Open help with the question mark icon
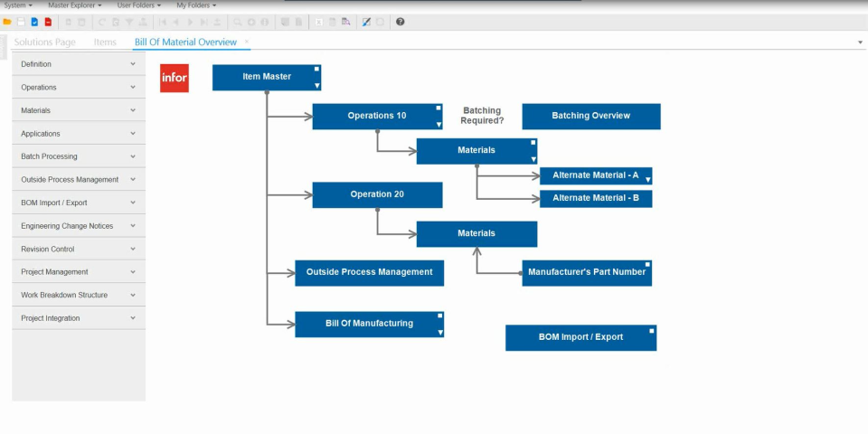868x434 pixels. pyautogui.click(x=401, y=22)
